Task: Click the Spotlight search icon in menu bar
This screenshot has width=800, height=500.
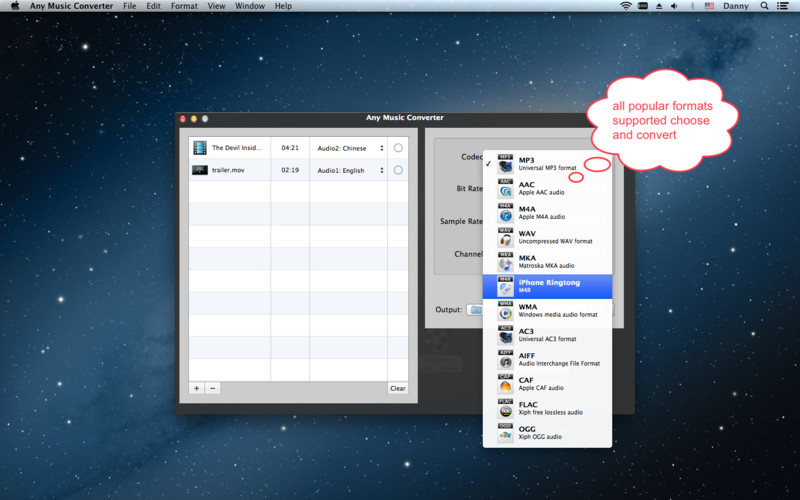Action: (764, 6)
